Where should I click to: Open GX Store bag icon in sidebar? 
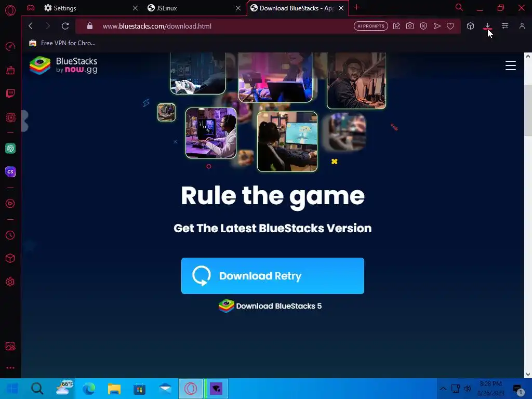click(10, 70)
